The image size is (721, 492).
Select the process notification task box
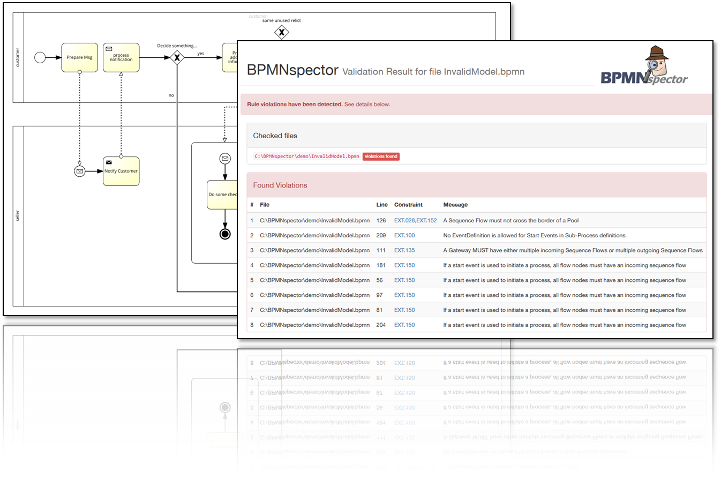tap(121, 57)
